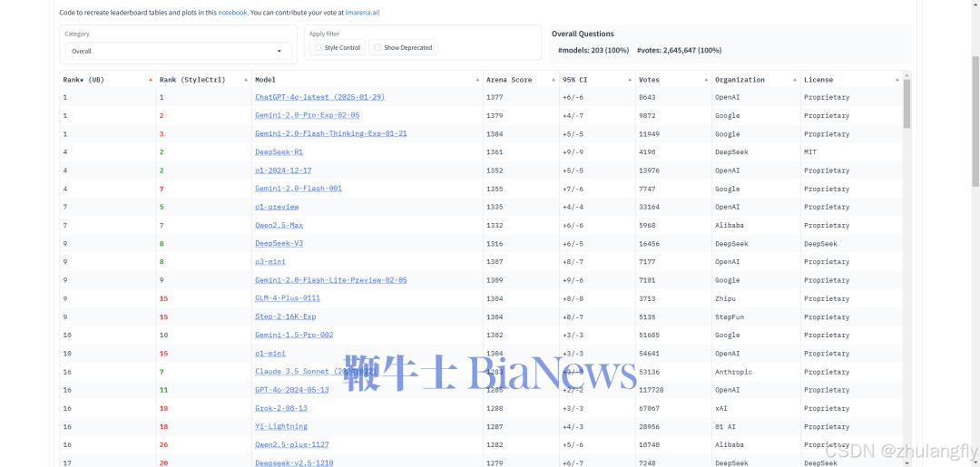Open the notebook link

point(232,12)
